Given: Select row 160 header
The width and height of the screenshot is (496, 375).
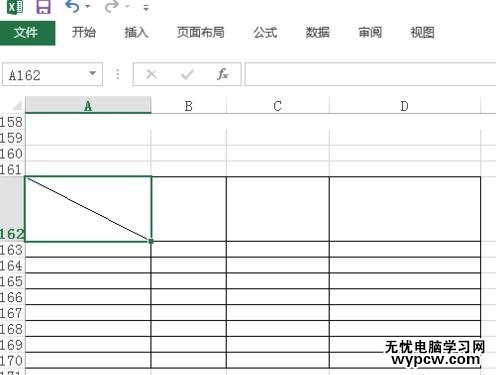Looking at the screenshot, I should [12, 154].
